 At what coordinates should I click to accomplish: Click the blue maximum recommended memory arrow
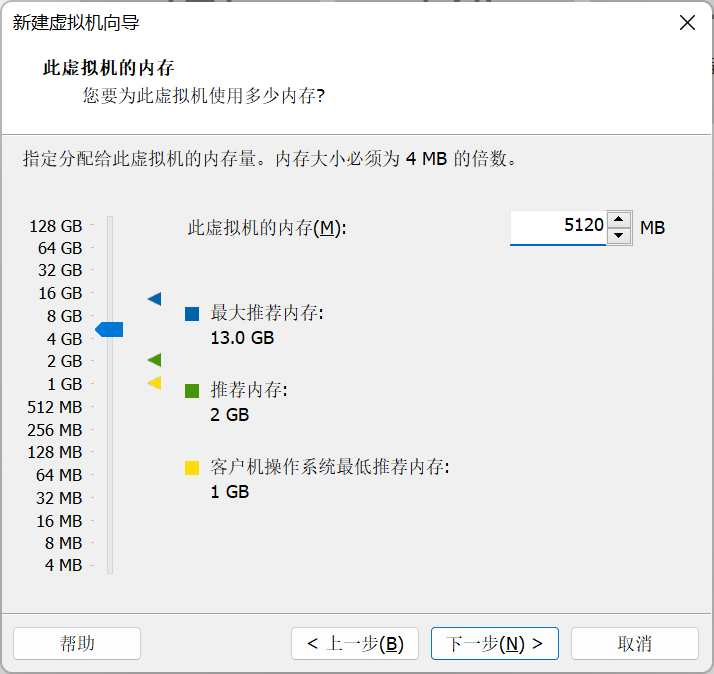pyautogui.click(x=154, y=298)
